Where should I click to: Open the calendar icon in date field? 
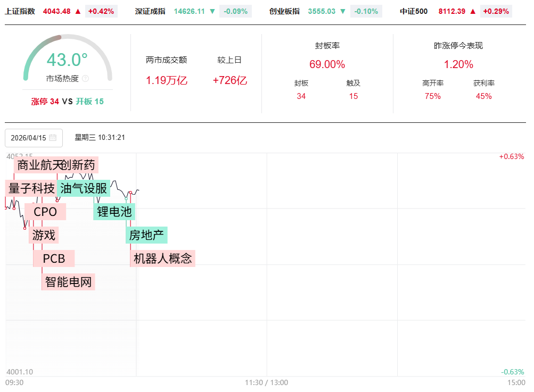(x=53, y=138)
